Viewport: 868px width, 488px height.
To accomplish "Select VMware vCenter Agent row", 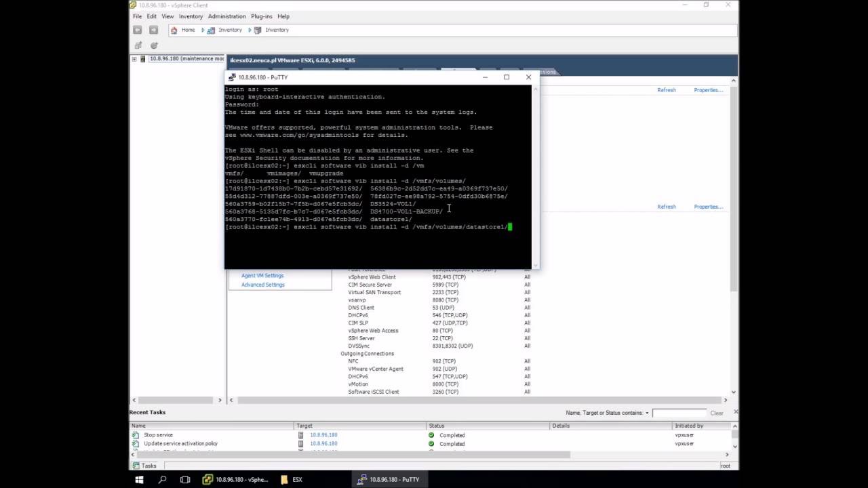I will tap(441, 369).
